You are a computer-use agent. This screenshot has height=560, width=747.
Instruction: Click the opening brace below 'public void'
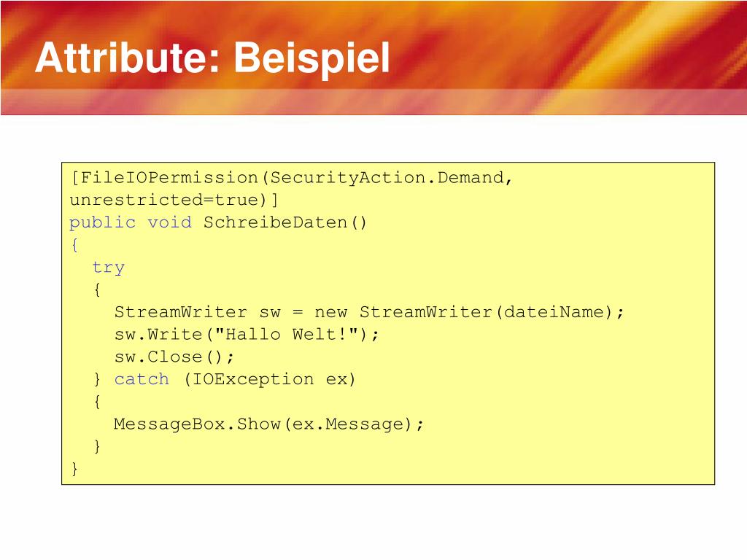[74, 245]
